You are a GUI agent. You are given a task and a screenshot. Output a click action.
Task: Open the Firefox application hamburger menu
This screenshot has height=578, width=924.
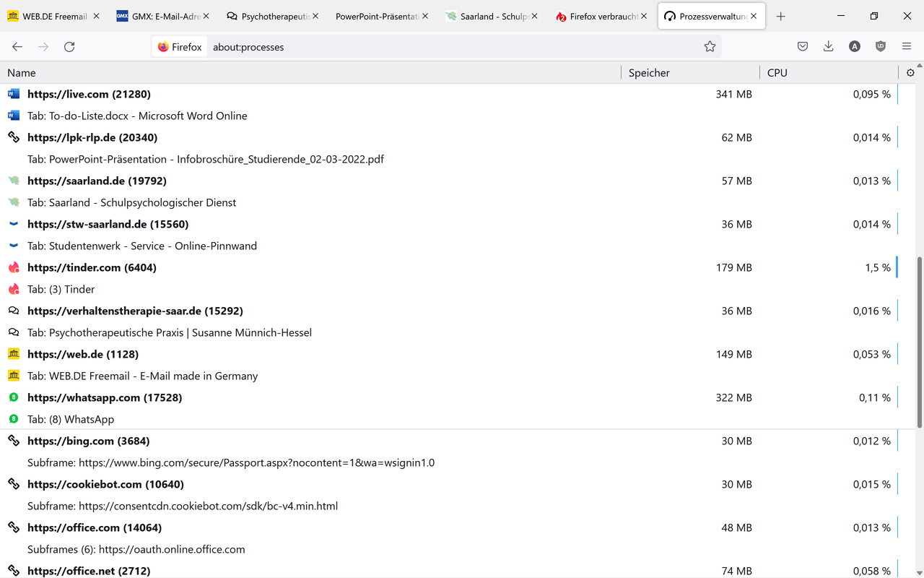(x=907, y=47)
